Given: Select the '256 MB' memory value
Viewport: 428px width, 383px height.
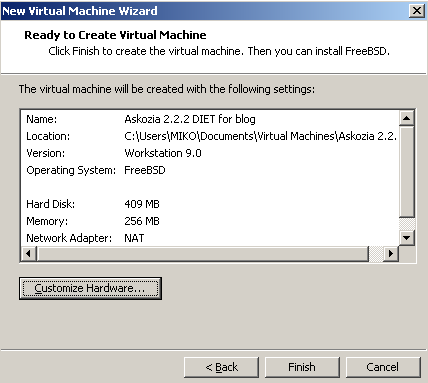Looking at the screenshot, I should (142, 221).
